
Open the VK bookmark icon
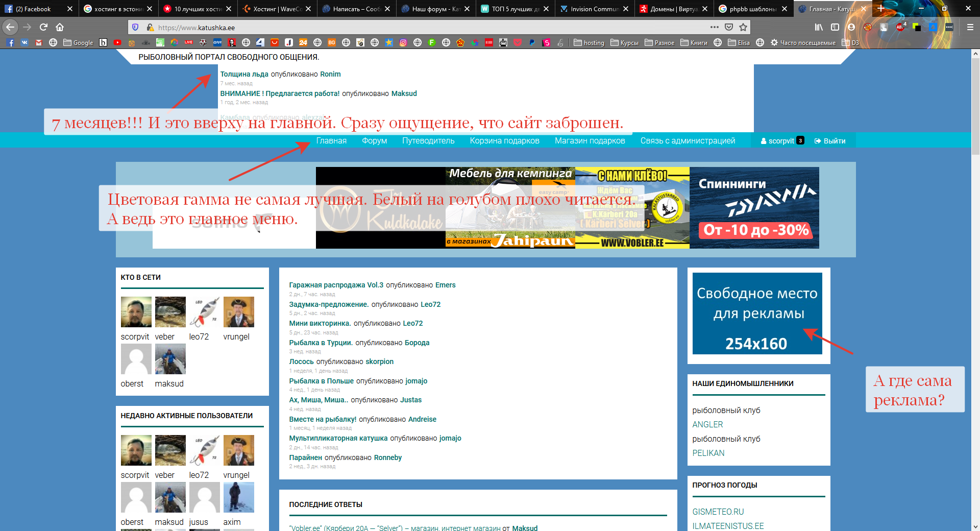(24, 43)
